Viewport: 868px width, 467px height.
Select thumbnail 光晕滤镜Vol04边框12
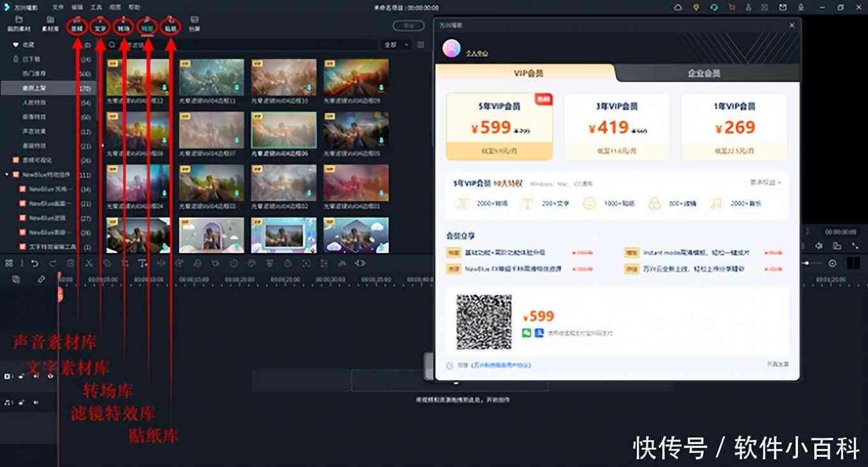coord(138,78)
